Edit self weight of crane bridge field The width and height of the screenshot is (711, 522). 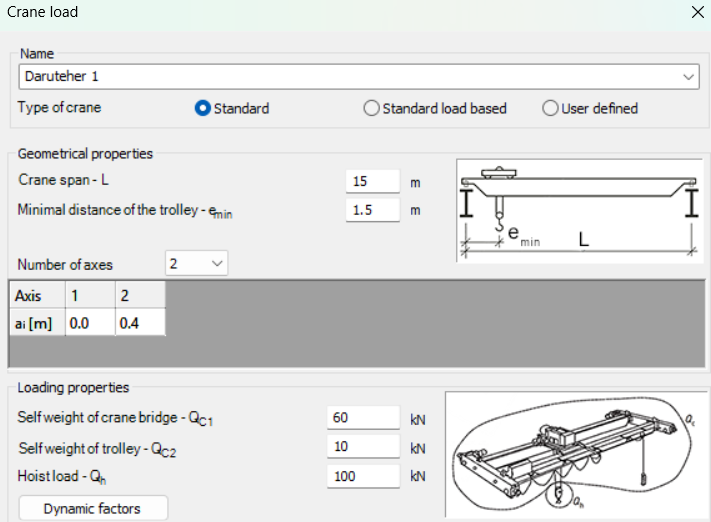click(x=363, y=418)
